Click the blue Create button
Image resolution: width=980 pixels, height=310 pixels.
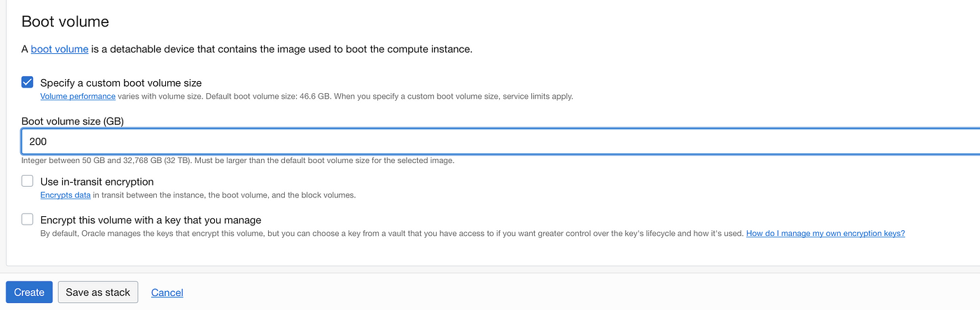[x=29, y=293]
